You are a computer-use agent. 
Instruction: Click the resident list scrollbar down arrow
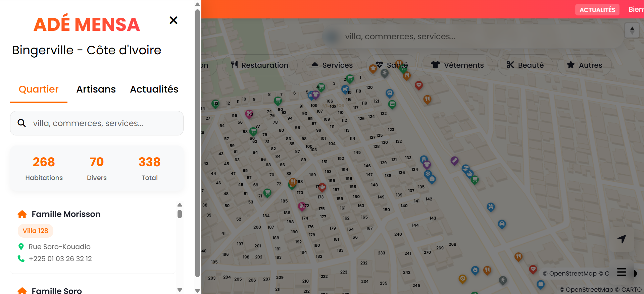(180, 290)
